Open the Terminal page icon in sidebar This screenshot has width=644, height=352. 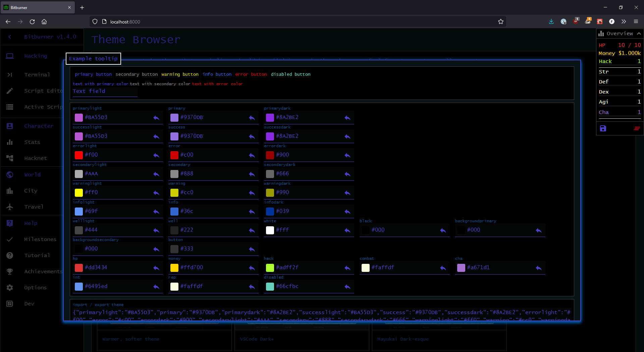tap(10, 75)
